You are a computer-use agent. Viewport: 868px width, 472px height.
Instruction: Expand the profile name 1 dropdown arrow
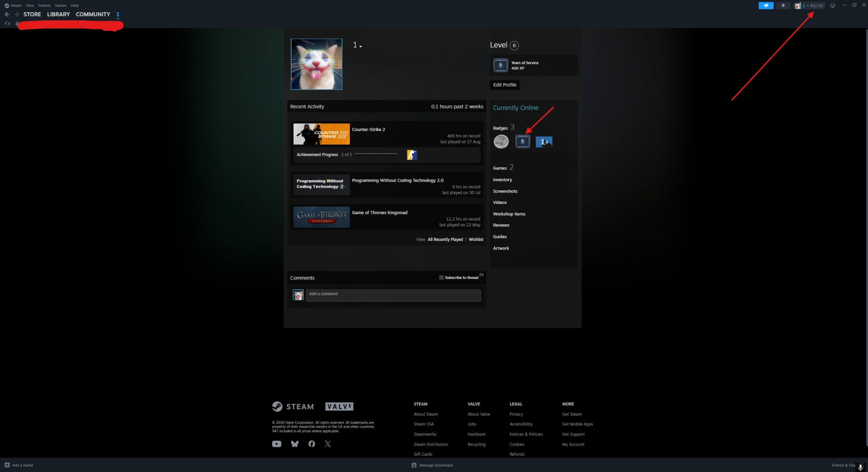coord(361,46)
